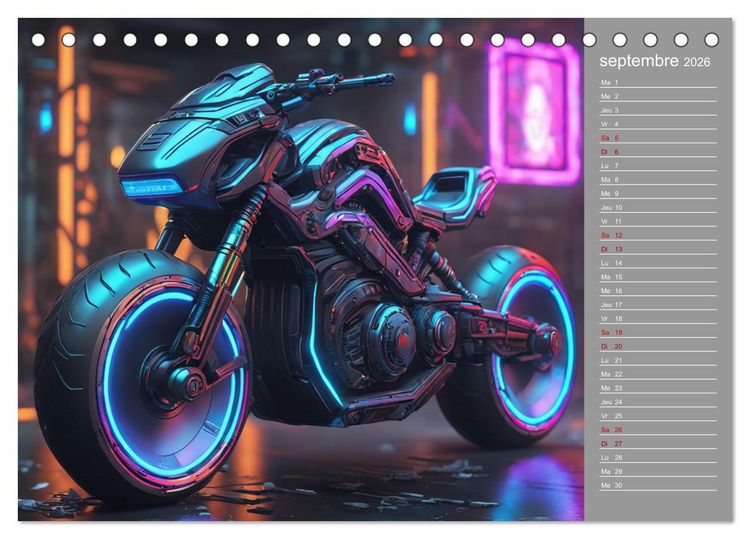This screenshot has width=750, height=539.
Task: Select the Vr 25 date line
Action: 658,416
